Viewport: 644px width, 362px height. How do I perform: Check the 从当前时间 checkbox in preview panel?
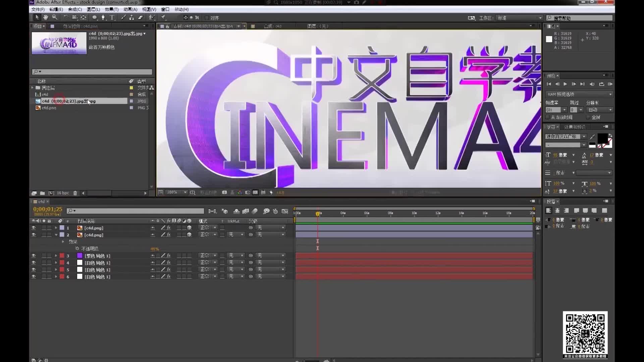pyautogui.click(x=548, y=117)
